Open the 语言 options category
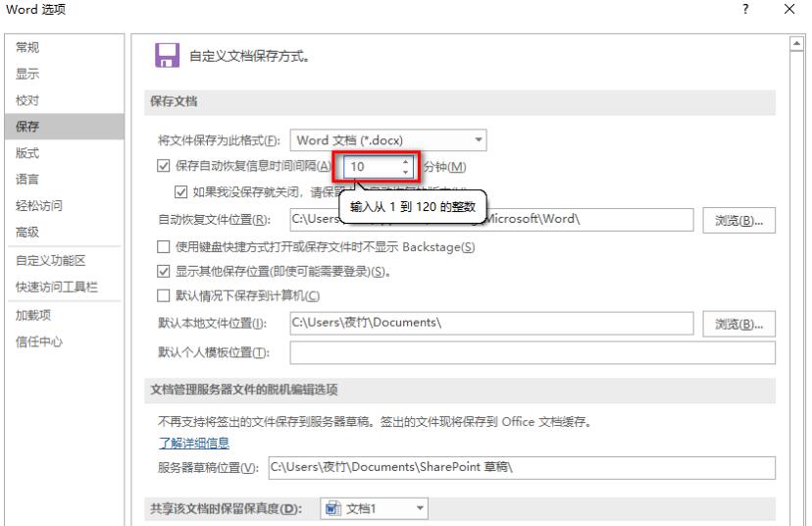Image resolution: width=812 pixels, height=526 pixels. click(64, 180)
